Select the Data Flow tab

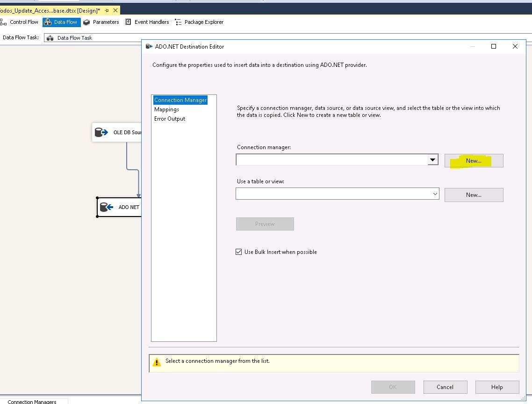(x=61, y=22)
